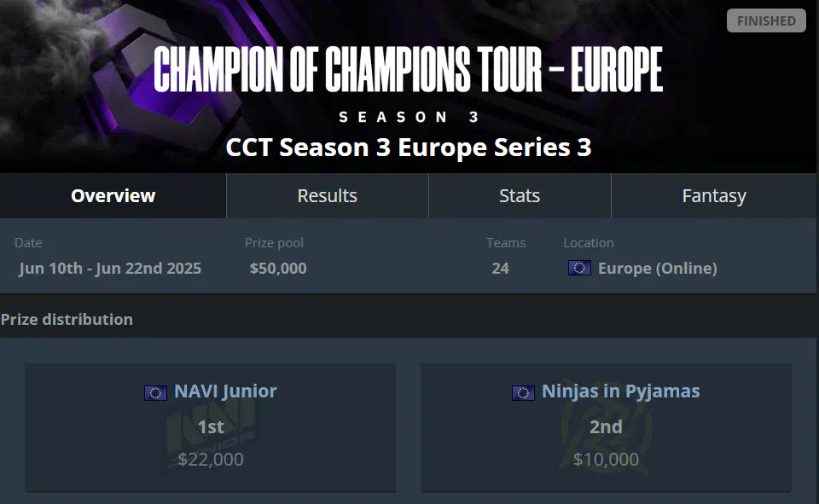Open the Stats tab
The height and width of the screenshot is (504, 819).
coord(520,196)
